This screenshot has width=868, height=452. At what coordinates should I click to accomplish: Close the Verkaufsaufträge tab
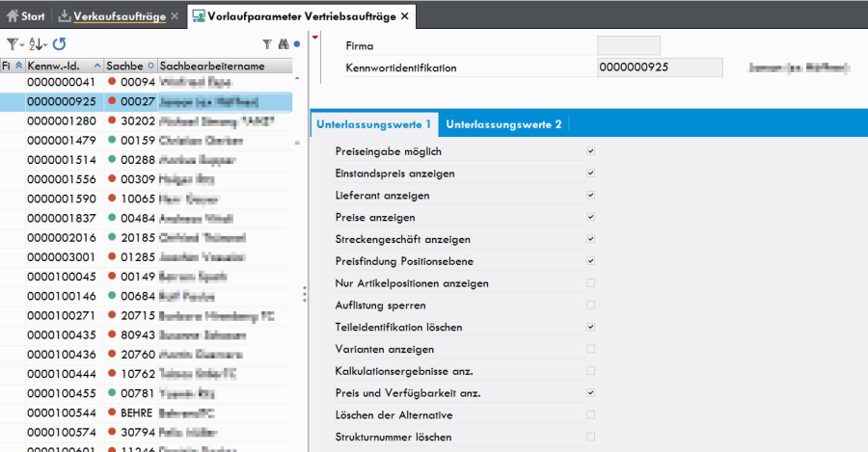coord(174,16)
